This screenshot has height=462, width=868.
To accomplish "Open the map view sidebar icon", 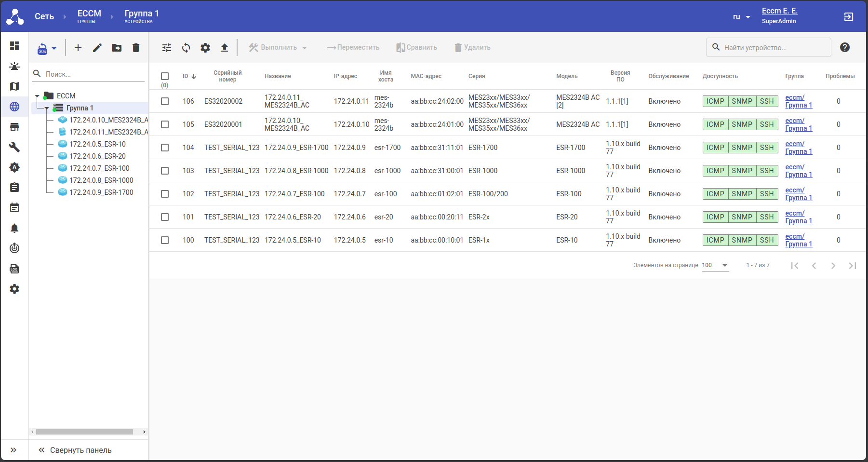I will [14, 86].
